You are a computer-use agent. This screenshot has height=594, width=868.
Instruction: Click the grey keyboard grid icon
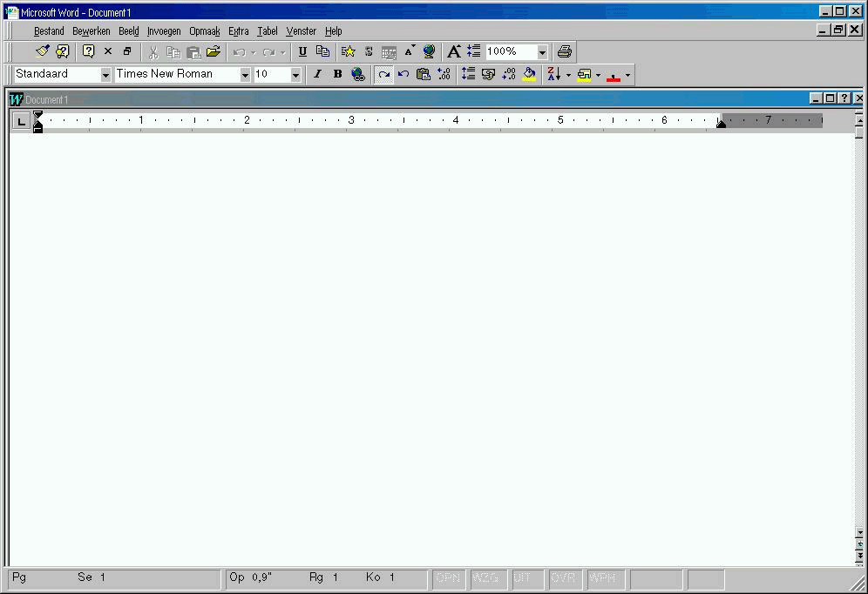pos(390,52)
